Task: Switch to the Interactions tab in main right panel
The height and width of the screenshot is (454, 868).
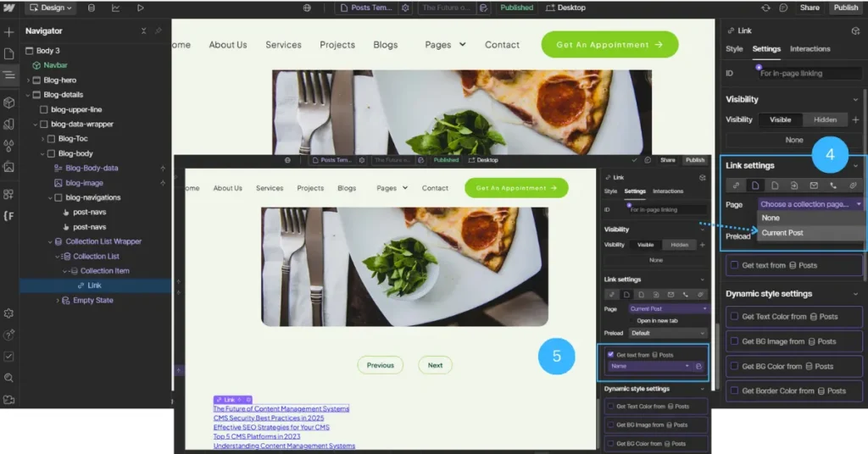Action: (810, 48)
